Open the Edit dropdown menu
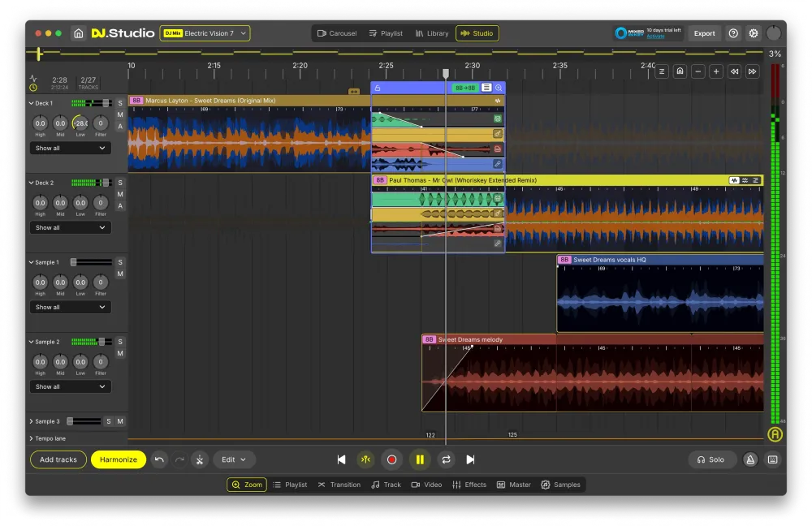 coord(234,459)
